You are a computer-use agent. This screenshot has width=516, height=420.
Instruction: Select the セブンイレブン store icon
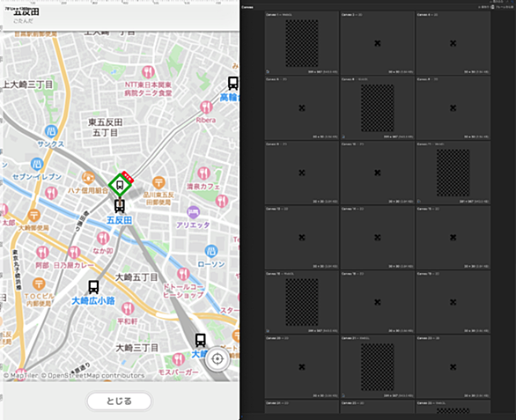pos(37,164)
